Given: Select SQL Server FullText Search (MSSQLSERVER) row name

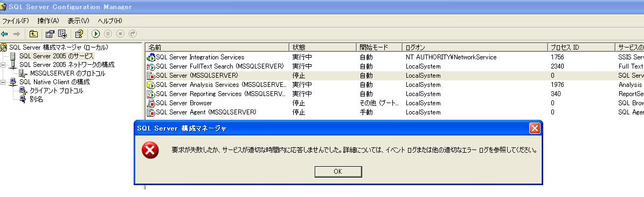Looking at the screenshot, I should click(x=220, y=66).
